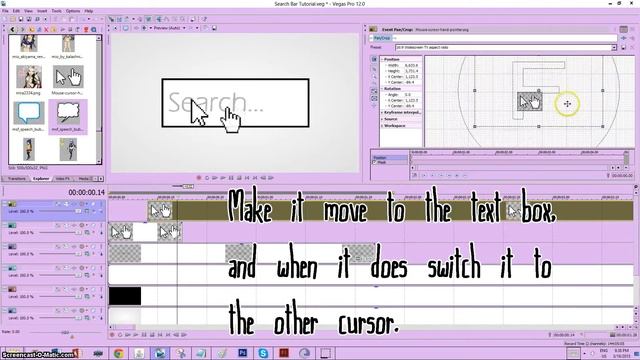
Task: Open Explorer favorites red icon
Action: tap(86, 29)
